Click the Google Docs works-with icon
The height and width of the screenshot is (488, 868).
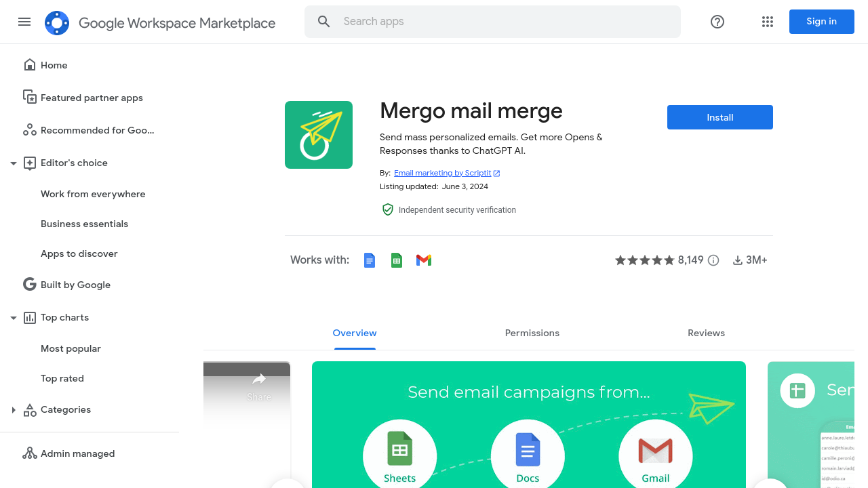pos(370,260)
